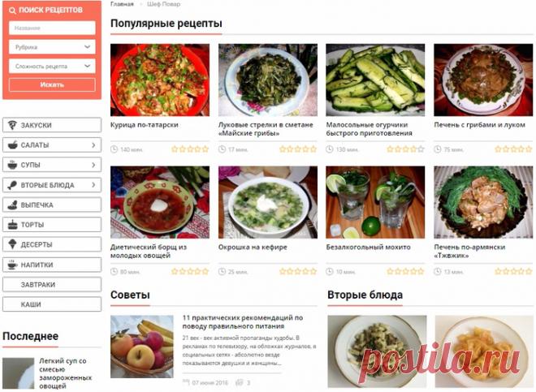Rate Курица по-татарски with five stars

pyautogui.click(x=205, y=149)
